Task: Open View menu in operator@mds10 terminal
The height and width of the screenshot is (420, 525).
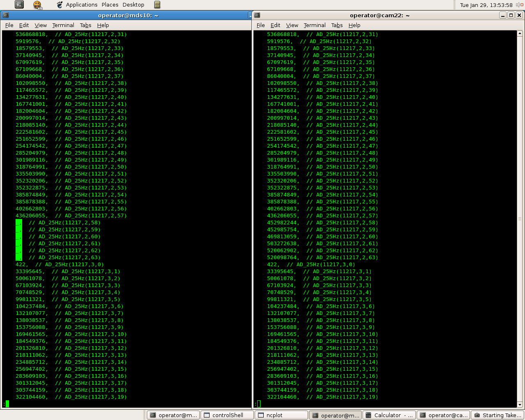Action: click(41, 25)
